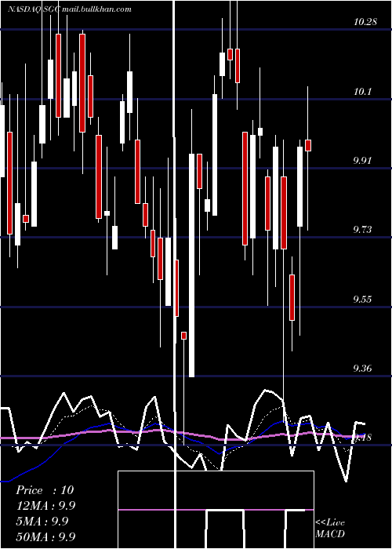Click the <<Live MACD label
Viewport: 392px width, 549px height.
pyautogui.click(x=330, y=528)
